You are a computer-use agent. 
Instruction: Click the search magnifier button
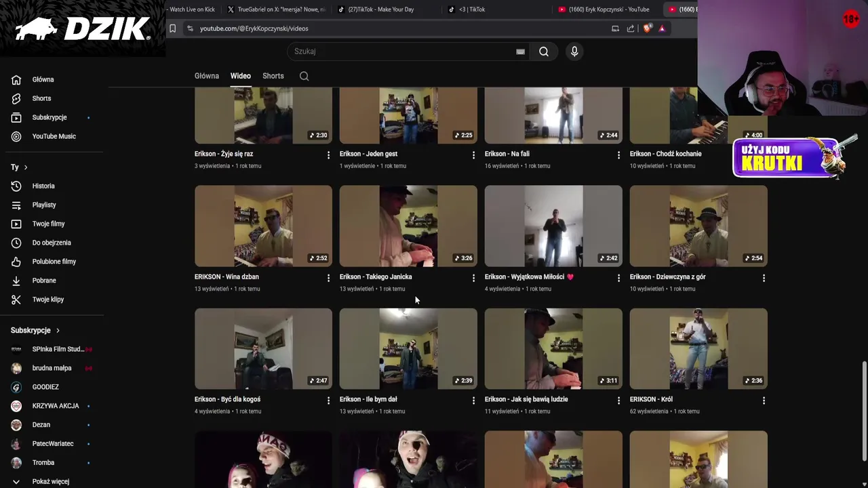point(544,52)
